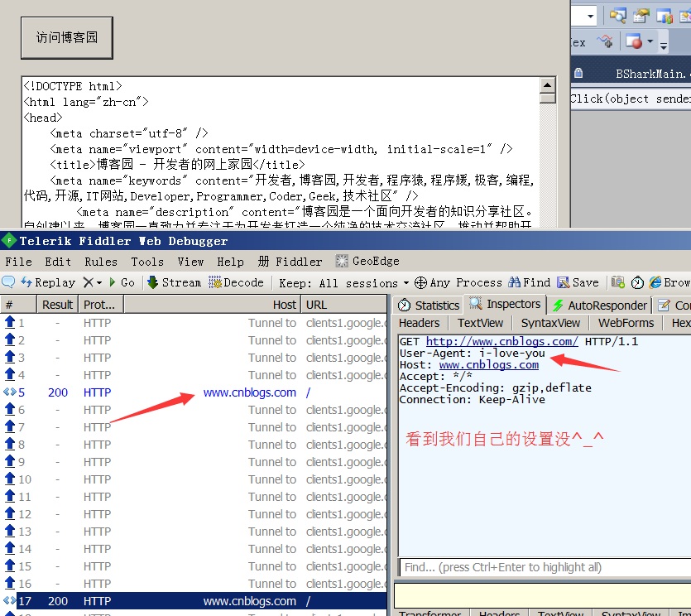The image size is (691, 616).
Task: Select session 5 www.cnblogs.com row
Action: tap(194, 392)
